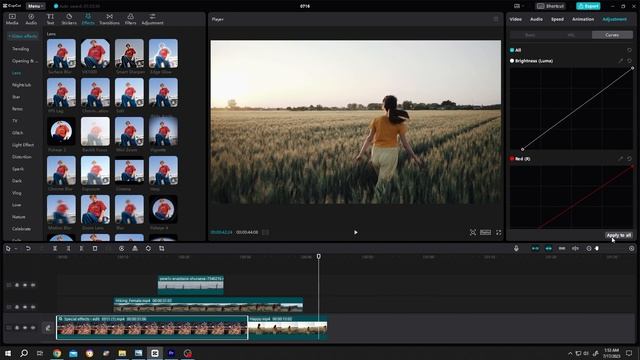Pick the Motion Blur effect thumbnail
The image size is (640, 360).
[x=61, y=210]
